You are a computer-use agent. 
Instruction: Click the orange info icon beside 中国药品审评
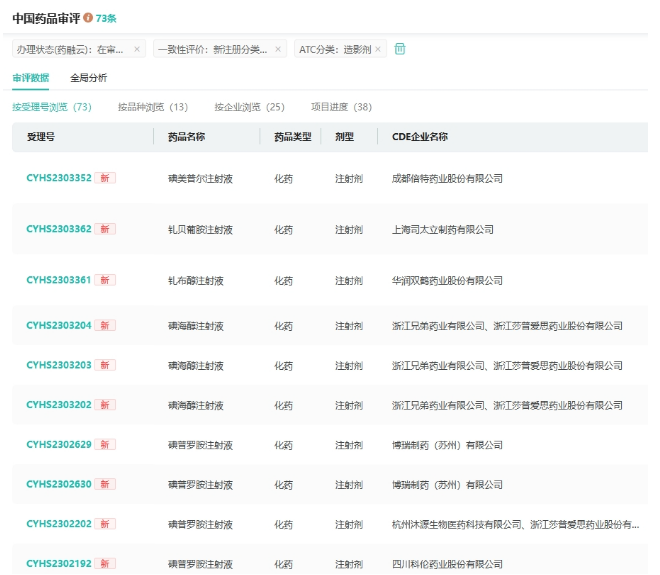click(x=88, y=18)
